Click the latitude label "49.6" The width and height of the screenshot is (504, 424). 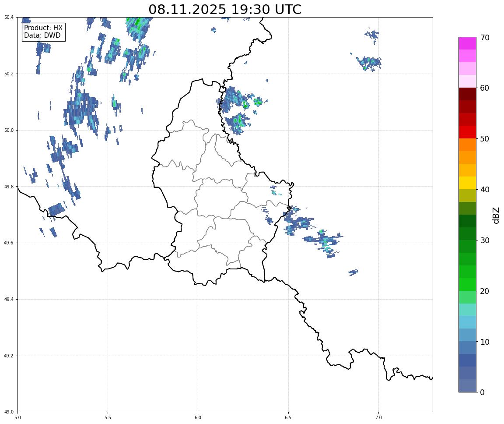click(9, 243)
